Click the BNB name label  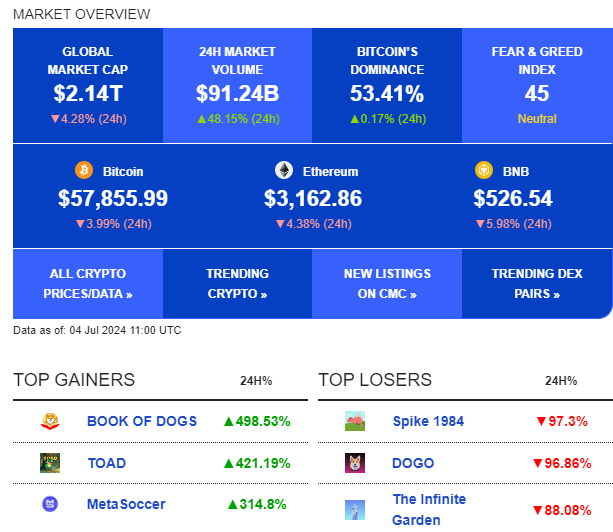point(516,172)
